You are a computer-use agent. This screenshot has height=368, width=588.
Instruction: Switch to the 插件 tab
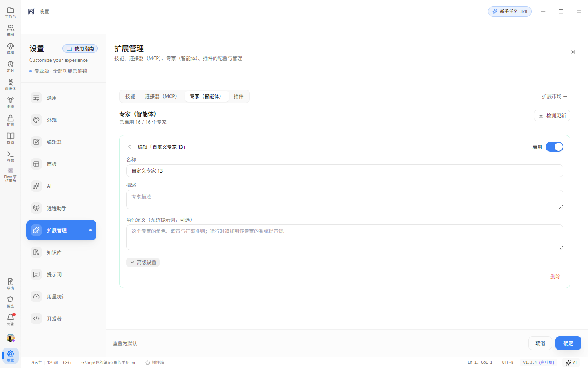pyautogui.click(x=239, y=96)
